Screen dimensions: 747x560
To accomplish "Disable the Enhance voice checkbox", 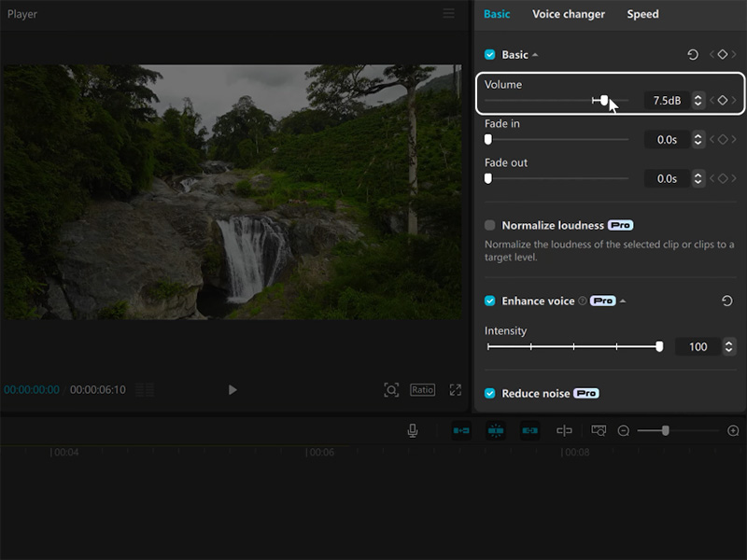I will coord(489,301).
